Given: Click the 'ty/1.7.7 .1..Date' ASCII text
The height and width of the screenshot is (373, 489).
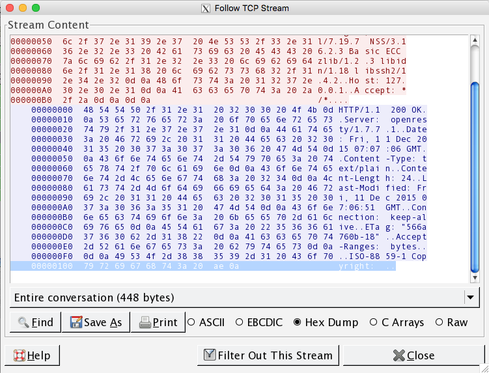Looking at the screenshot, I should 382,129.
